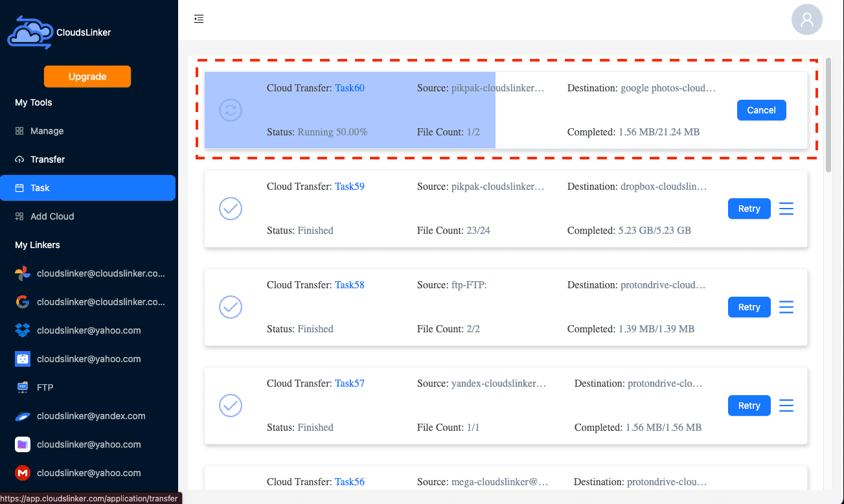Open the hamburger menu for Task59

(x=786, y=209)
